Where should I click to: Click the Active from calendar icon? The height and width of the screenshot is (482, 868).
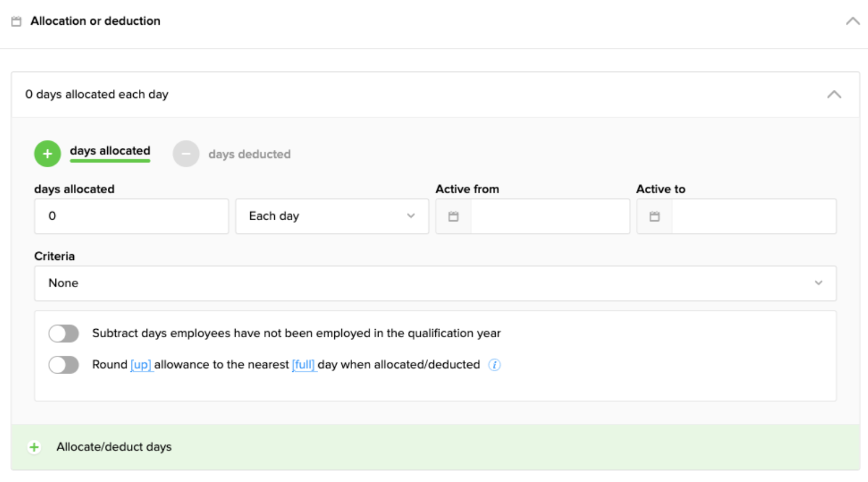(x=454, y=217)
